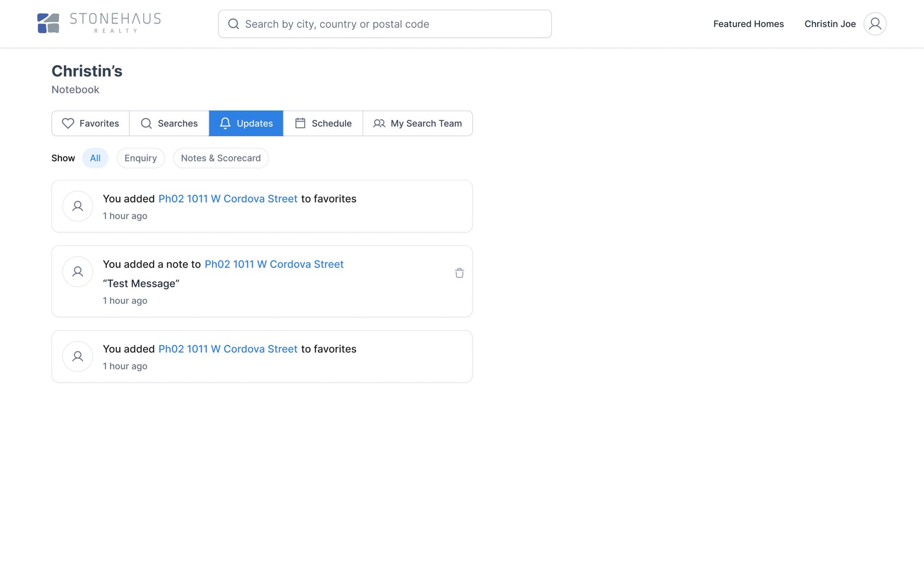Click the people icon on My Search Team tab

tap(379, 123)
